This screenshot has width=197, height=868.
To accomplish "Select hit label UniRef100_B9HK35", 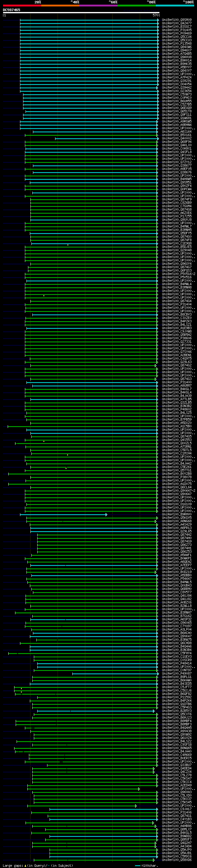I will coord(177,64).
